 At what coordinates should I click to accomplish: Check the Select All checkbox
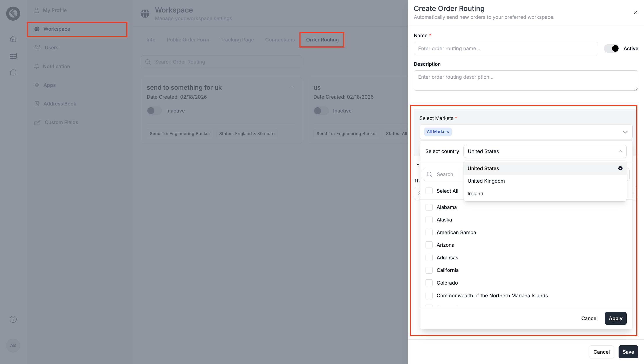click(429, 191)
